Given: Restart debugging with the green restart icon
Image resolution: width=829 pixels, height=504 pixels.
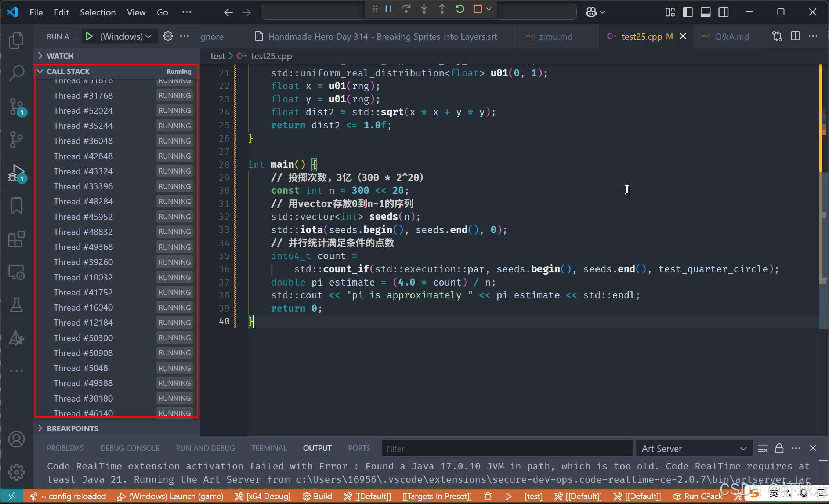Looking at the screenshot, I should [460, 9].
